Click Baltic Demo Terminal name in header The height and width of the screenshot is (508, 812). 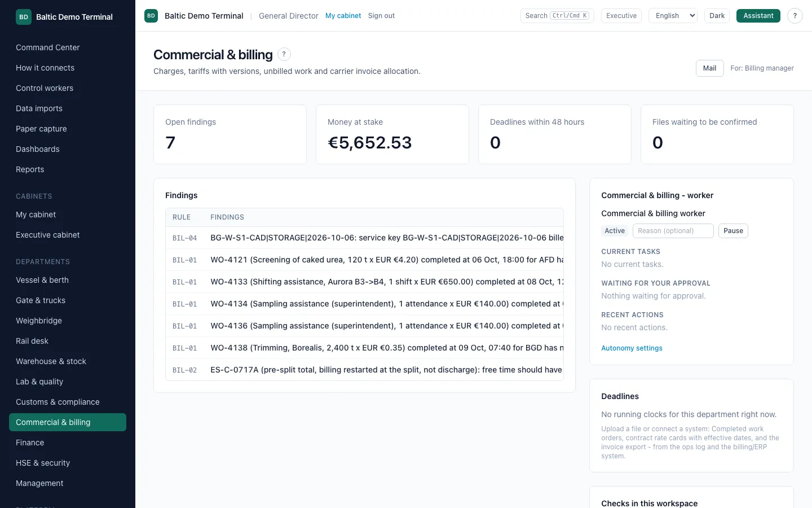[x=204, y=16]
